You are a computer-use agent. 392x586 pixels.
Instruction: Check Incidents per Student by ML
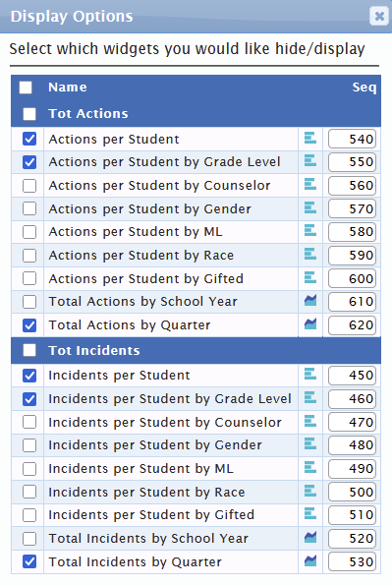29,469
